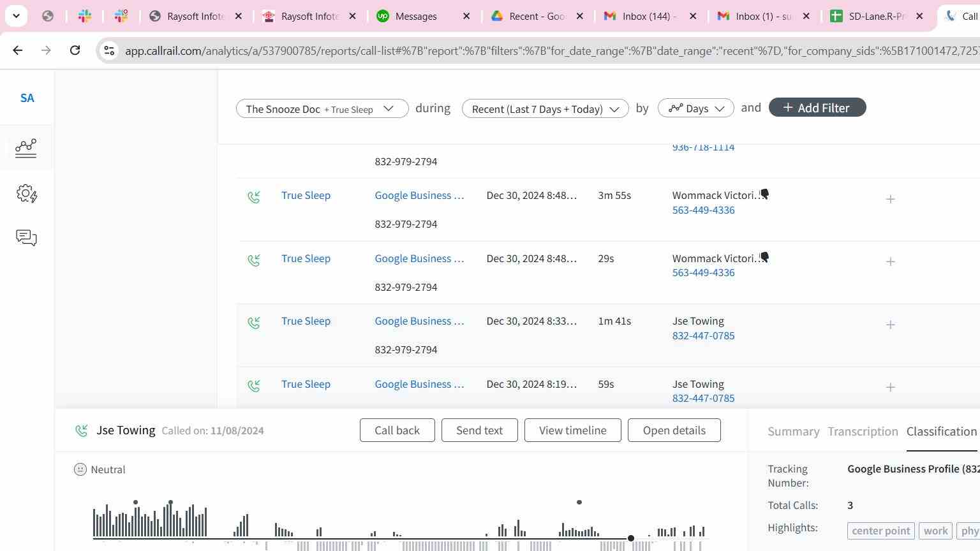Viewport: 980px width, 551px height.
Task: Click the Send text button
Action: click(479, 430)
